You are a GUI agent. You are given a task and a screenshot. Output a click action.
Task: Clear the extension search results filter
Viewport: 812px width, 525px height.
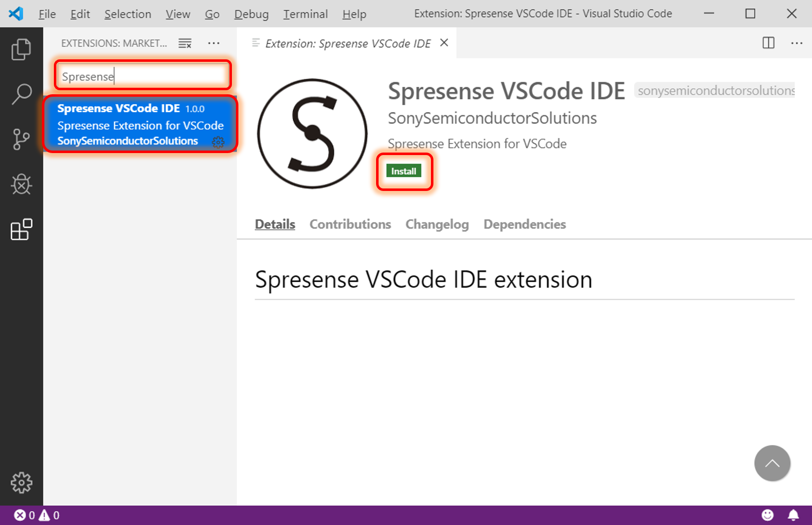click(185, 43)
